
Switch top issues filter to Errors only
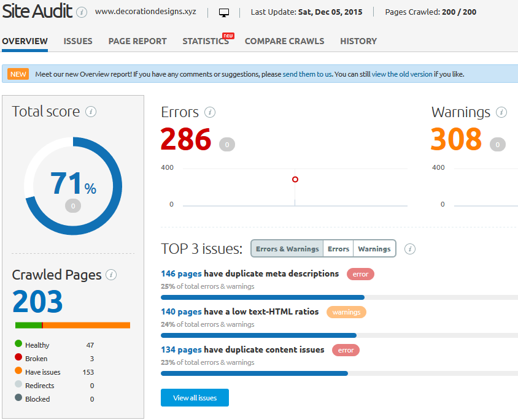click(338, 249)
